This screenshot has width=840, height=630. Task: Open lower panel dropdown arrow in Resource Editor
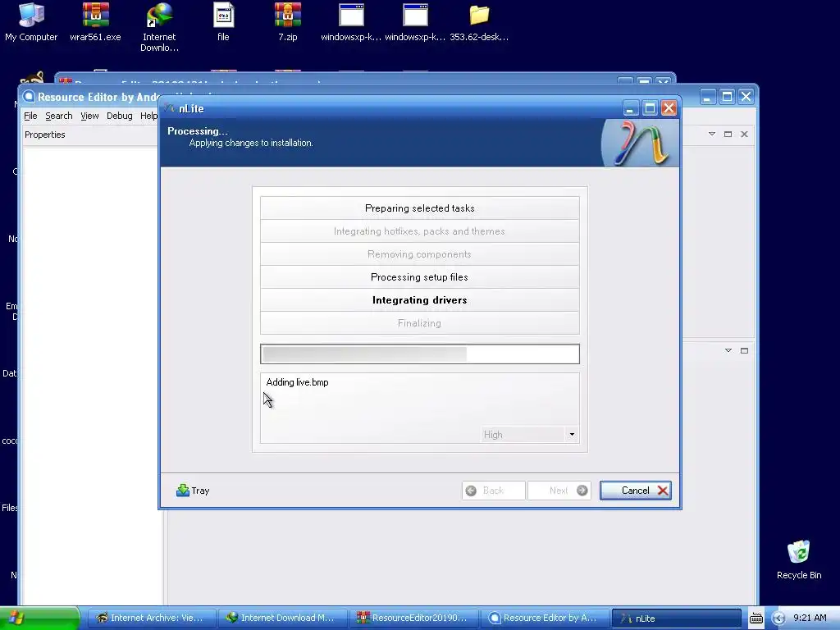coord(728,350)
